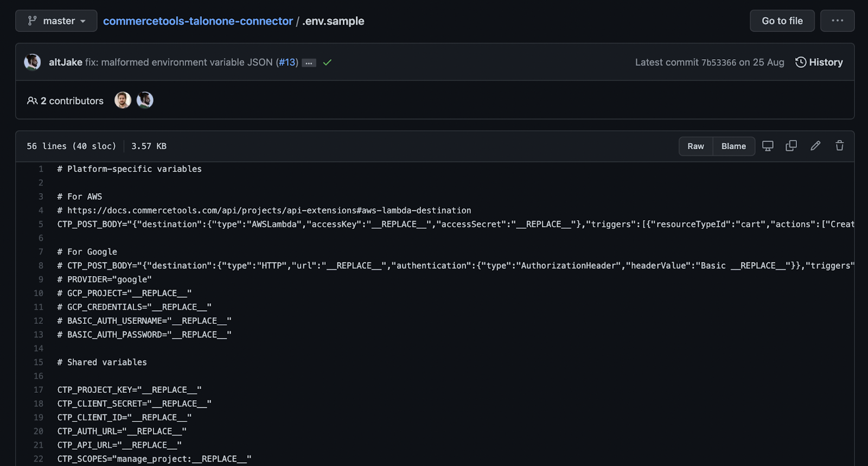Click the docs.commercetools.com URL comment line

point(264,210)
